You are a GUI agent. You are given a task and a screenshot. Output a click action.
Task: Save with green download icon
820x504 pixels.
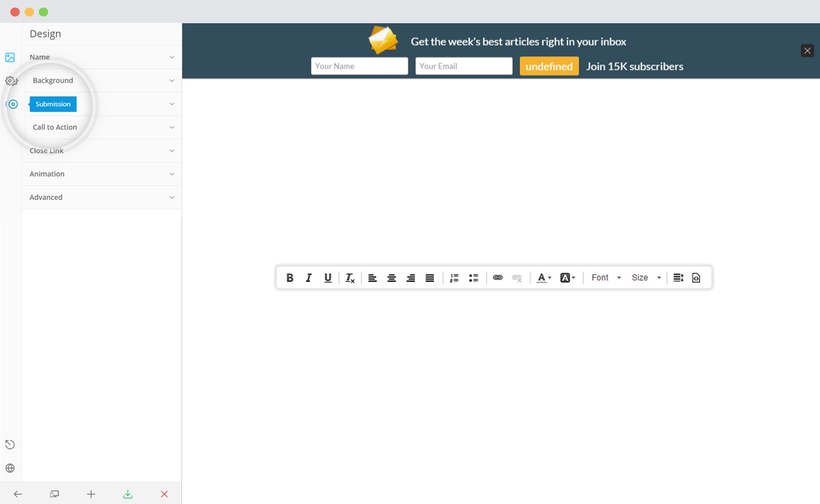tap(128, 494)
